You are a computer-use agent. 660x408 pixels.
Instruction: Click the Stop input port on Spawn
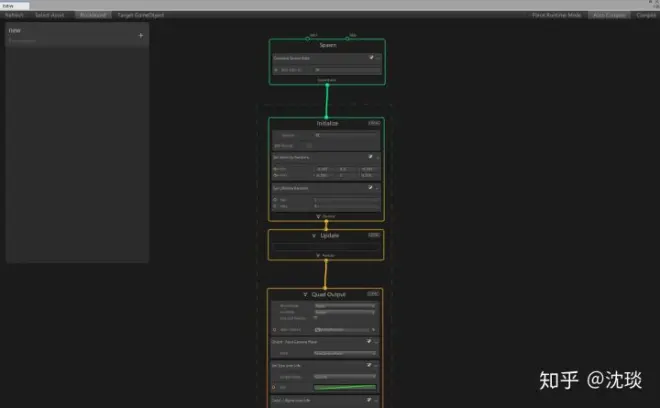pyautogui.click(x=347, y=38)
